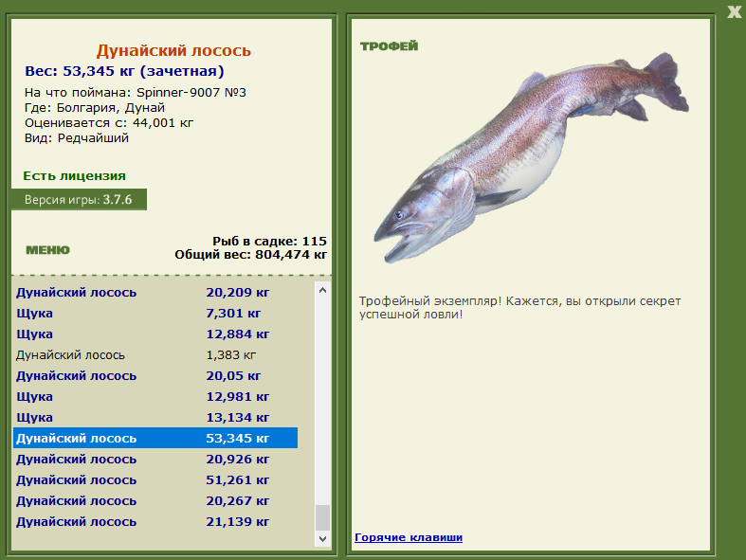Click the trophy Danube salmon image

[531, 157]
